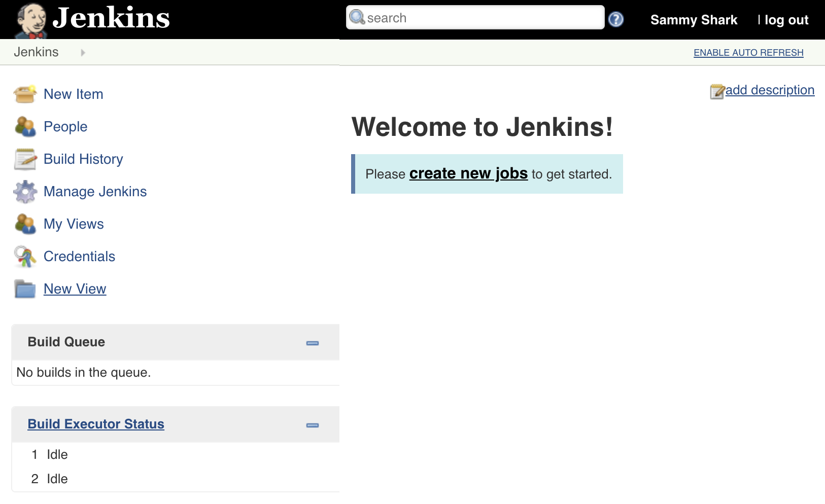Open Sammy Shark user profile

(694, 20)
